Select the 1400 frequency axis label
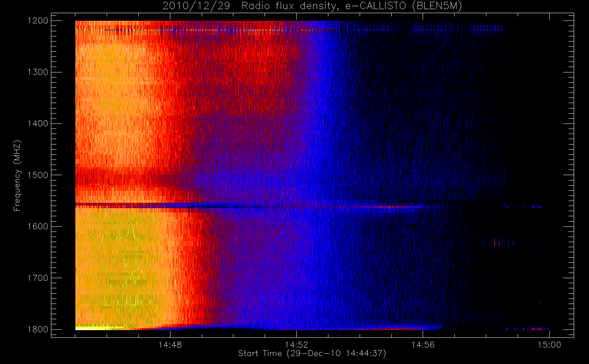The image size is (589, 364). 38,123
